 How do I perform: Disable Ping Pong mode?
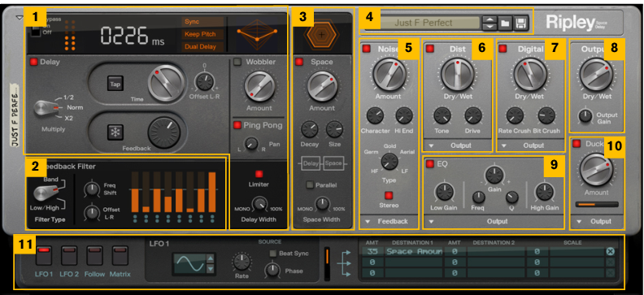coord(237,125)
